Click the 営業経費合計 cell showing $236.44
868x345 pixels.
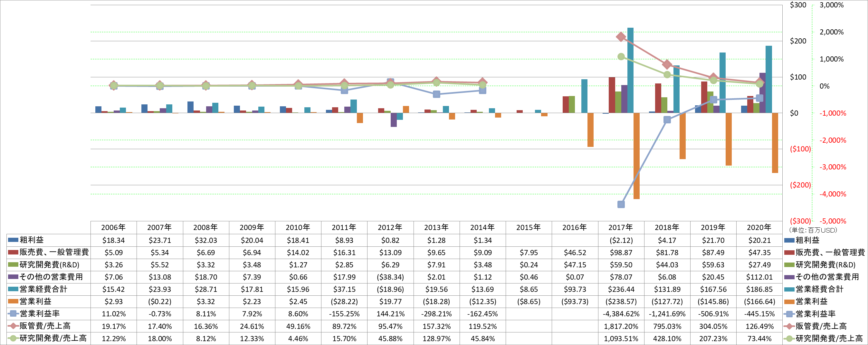[621, 289]
